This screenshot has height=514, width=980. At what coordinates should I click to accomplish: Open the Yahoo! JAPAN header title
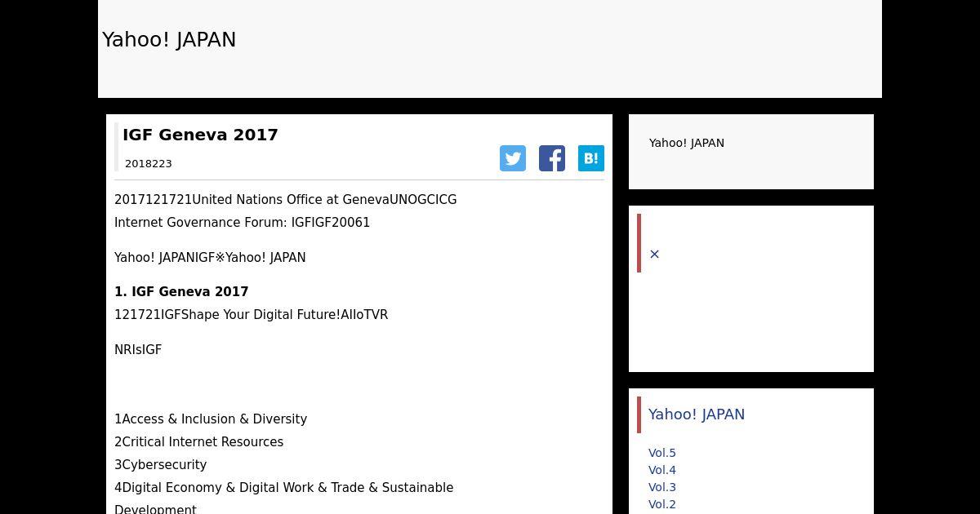click(x=169, y=40)
